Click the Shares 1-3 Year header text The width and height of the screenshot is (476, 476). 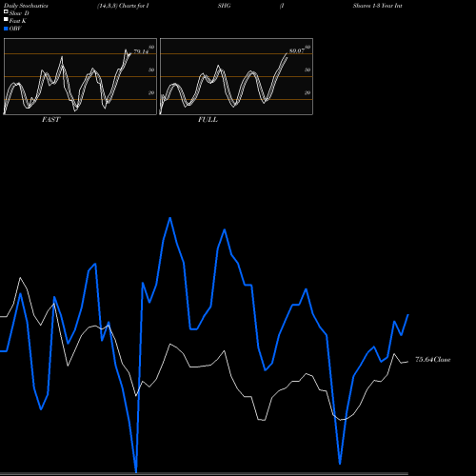[x=378, y=6]
